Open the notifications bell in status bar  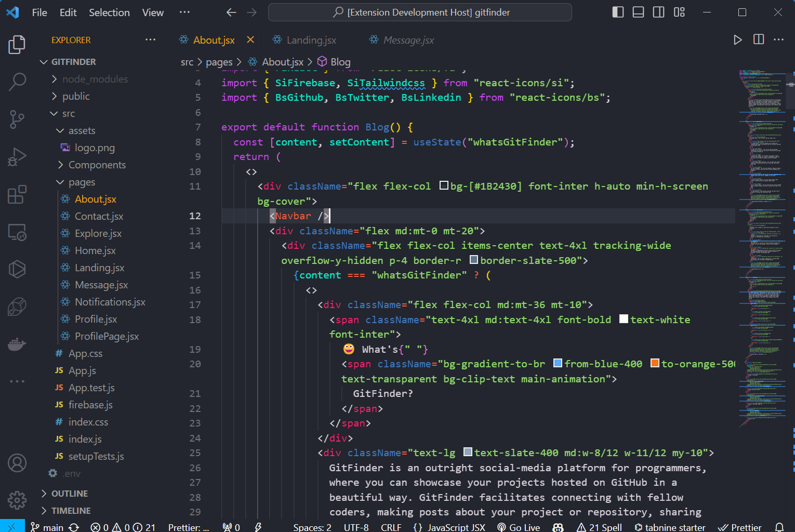(779, 527)
